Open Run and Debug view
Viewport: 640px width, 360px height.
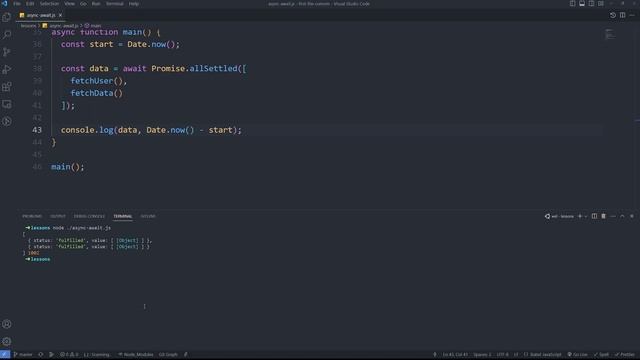click(x=7, y=69)
